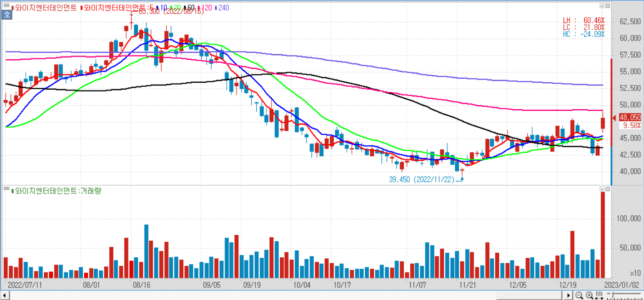Select the 와이지엔터테인먼트:거래량 volume legend
The image size is (644, 300).
(x=57, y=191)
